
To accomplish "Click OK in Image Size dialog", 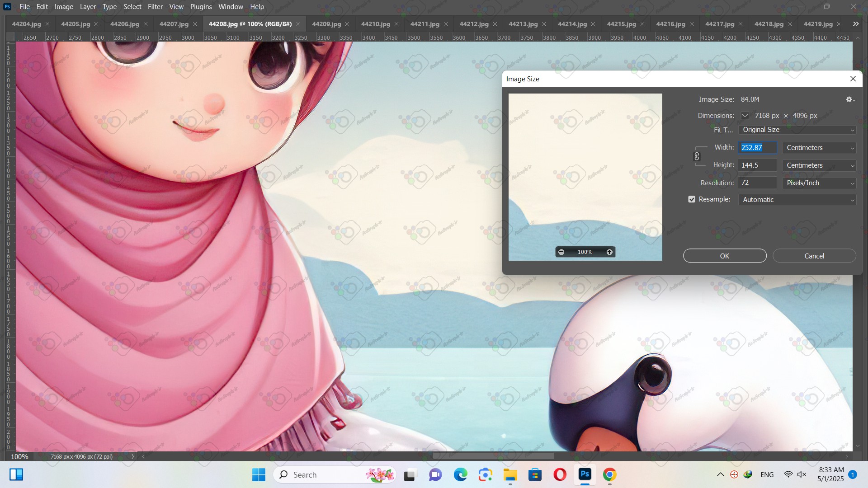I will (725, 256).
